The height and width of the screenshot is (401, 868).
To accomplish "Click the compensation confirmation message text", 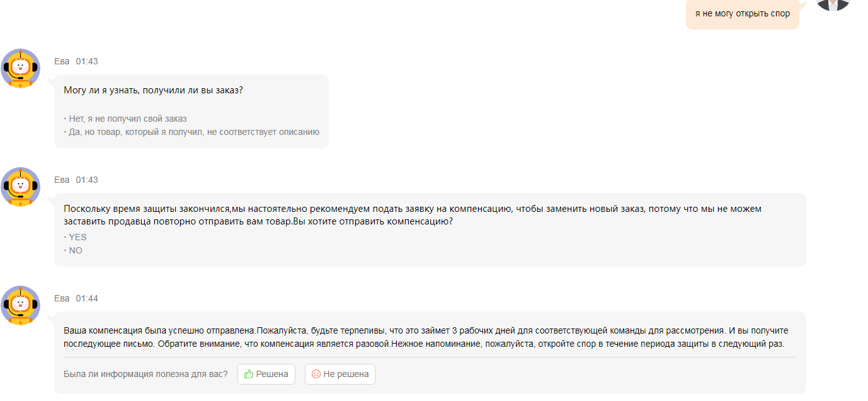I will (426, 337).
